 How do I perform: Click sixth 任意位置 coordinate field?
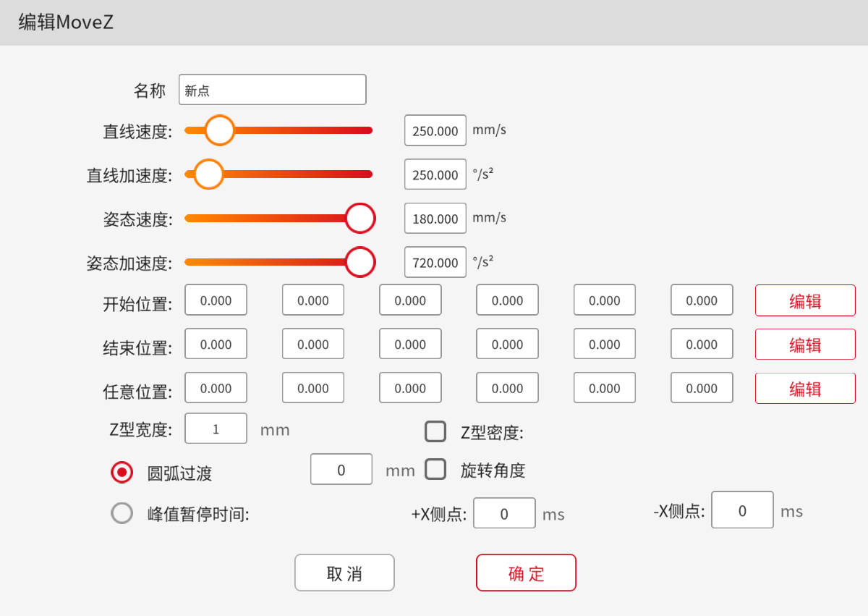702,388
